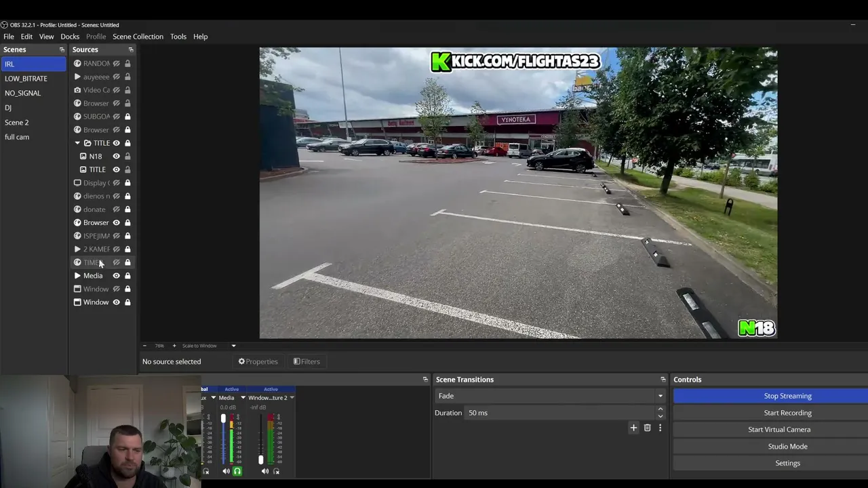
Task: Hide the N18 image source
Action: click(x=116, y=157)
